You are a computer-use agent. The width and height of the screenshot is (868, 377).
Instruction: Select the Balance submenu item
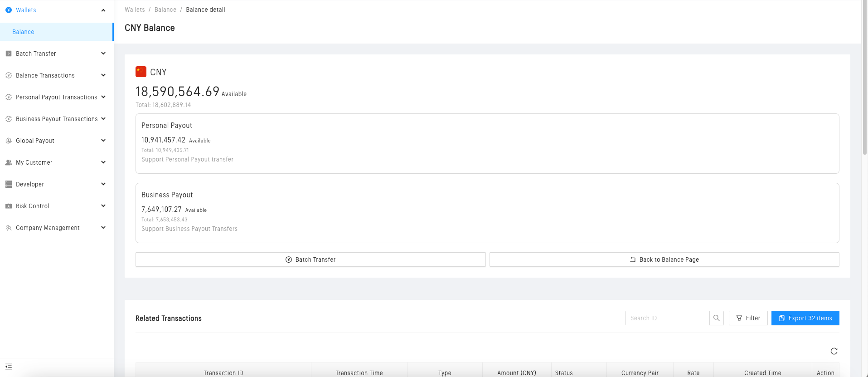[57, 32]
